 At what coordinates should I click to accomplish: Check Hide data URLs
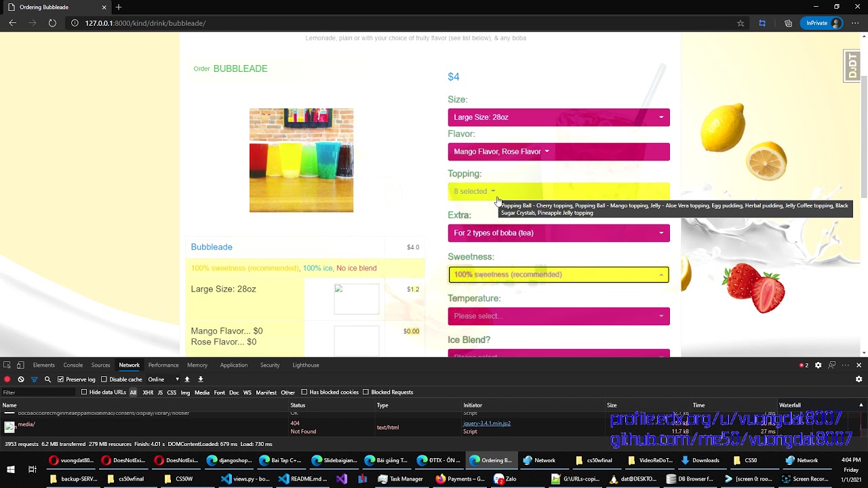(x=84, y=392)
